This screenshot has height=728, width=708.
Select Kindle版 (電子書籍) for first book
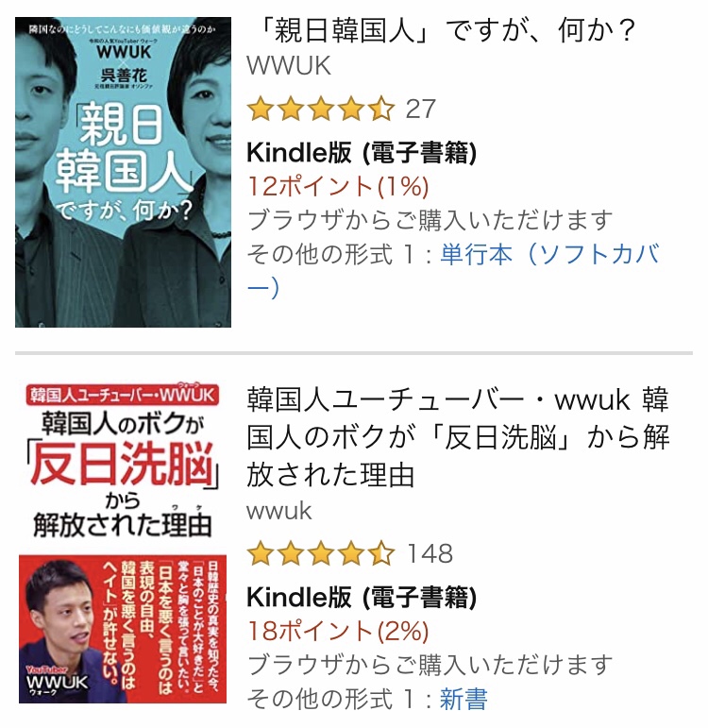(362, 153)
